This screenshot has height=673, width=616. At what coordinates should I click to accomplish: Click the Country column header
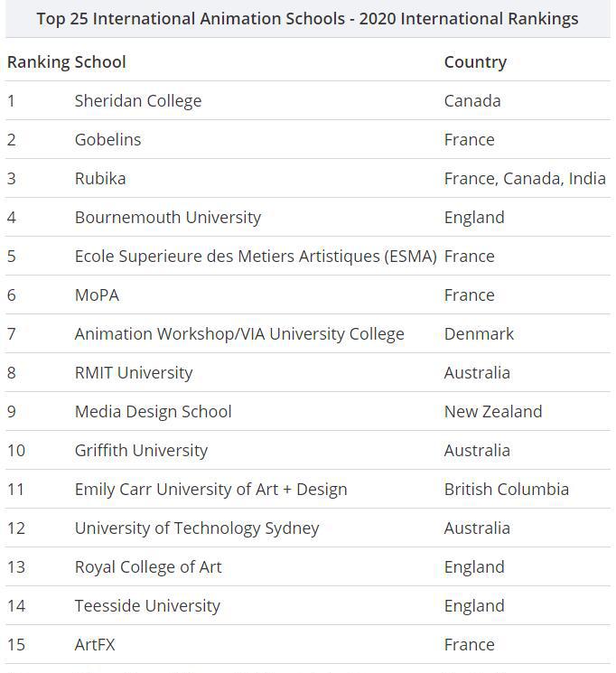tap(475, 62)
